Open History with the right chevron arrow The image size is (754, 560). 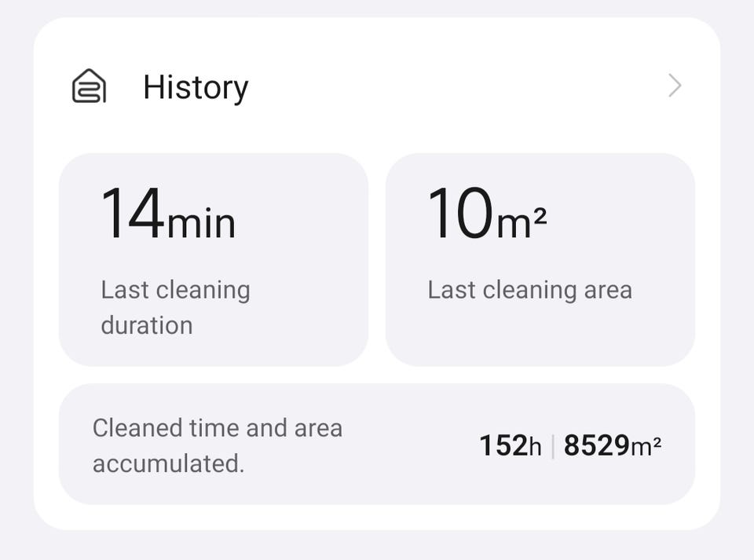[674, 86]
